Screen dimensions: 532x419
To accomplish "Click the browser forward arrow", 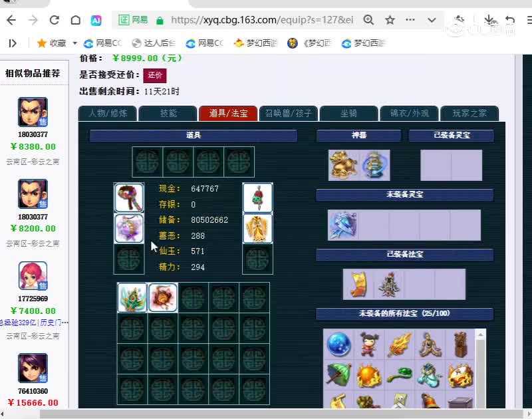I will coord(33,20).
